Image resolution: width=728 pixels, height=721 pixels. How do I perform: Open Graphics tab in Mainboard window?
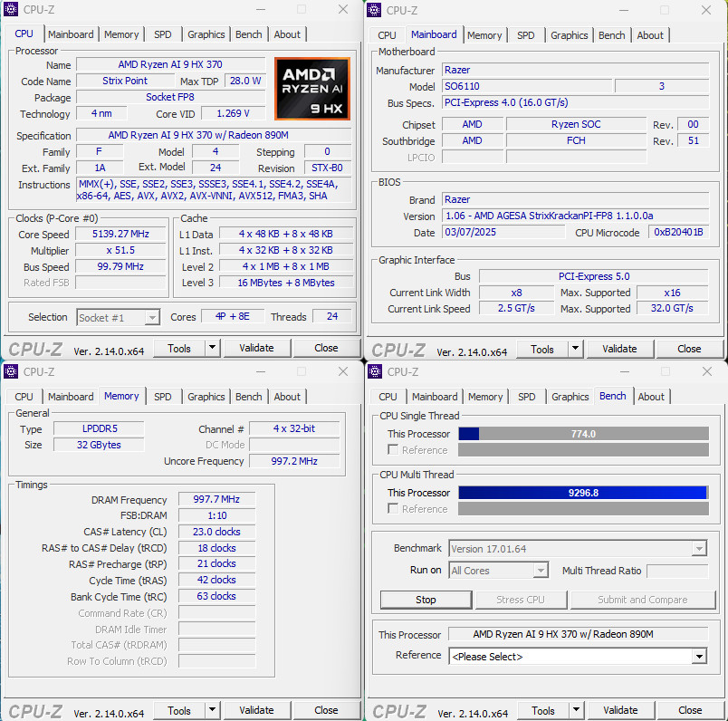click(x=569, y=35)
